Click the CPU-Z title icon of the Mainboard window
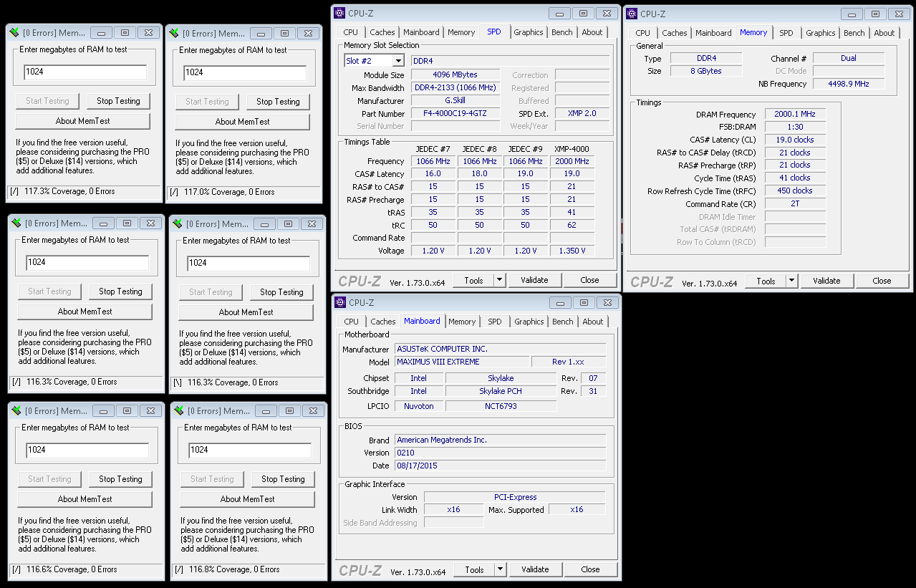Image resolution: width=916 pixels, height=588 pixels. click(340, 302)
